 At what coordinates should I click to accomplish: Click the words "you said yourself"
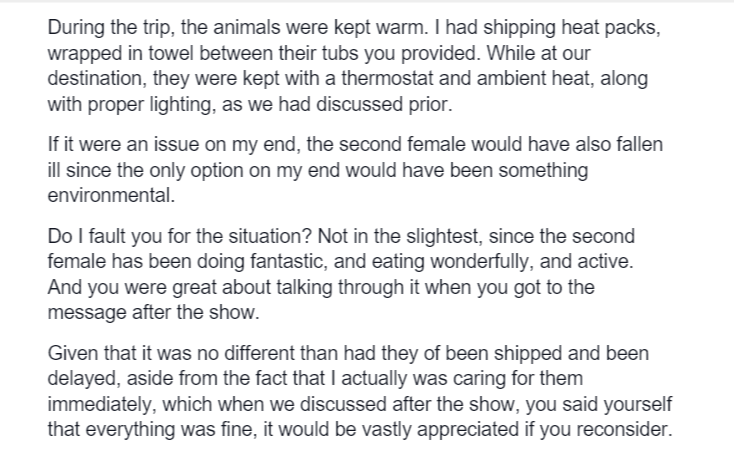(598, 404)
